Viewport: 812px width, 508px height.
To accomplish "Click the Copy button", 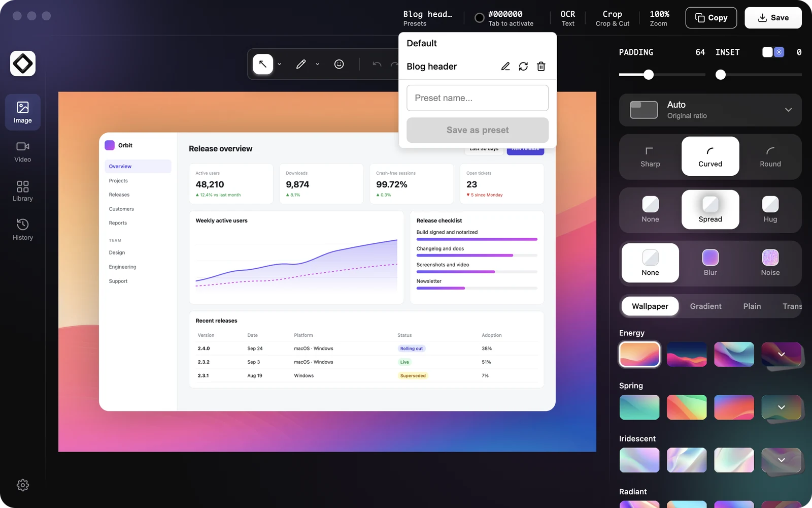I will coord(711,18).
